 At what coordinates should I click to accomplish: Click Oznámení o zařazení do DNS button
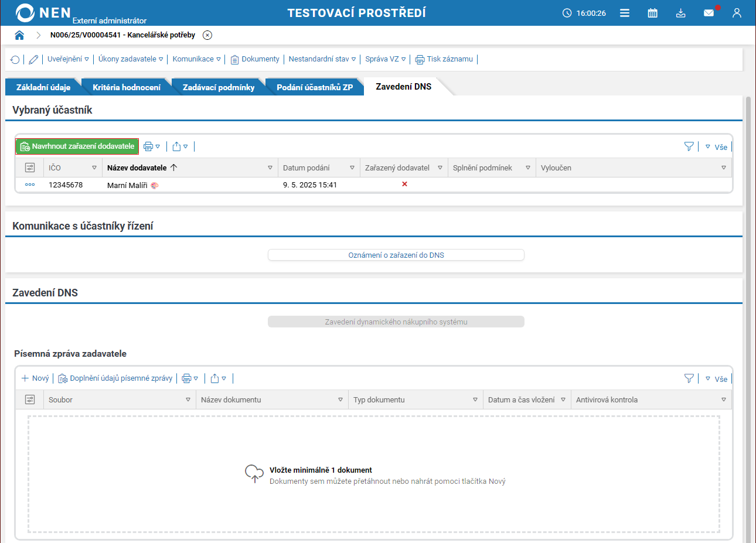click(x=396, y=255)
